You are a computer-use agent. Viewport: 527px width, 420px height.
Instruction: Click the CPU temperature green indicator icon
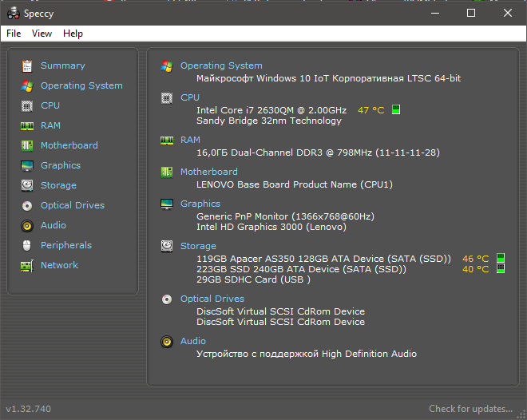(x=396, y=109)
